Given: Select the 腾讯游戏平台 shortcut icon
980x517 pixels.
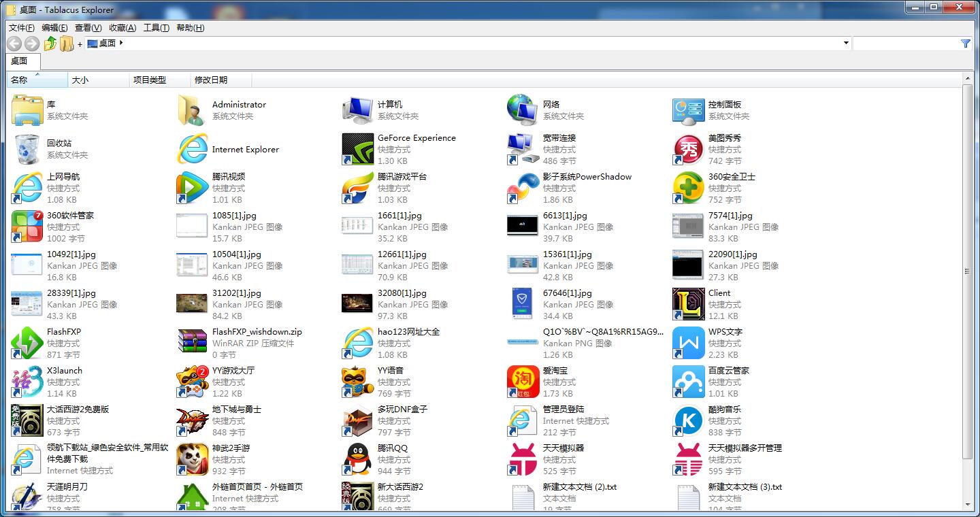Looking at the screenshot, I should click(x=358, y=188).
